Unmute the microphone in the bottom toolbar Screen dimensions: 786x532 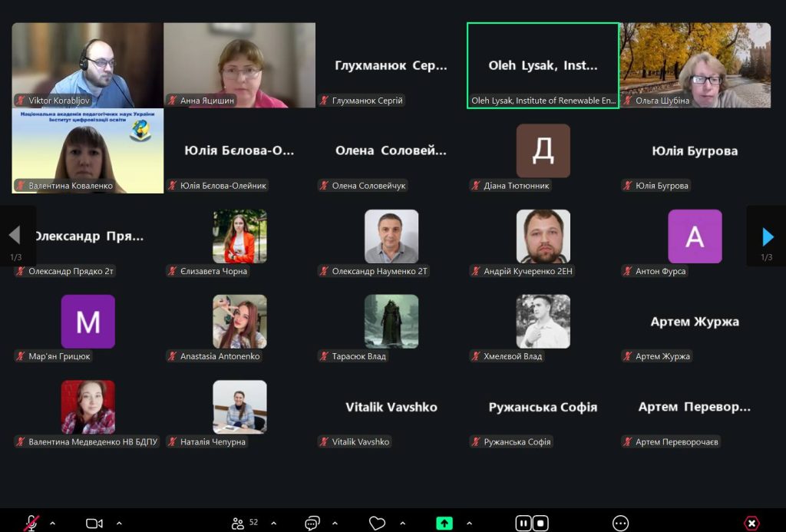coord(31,523)
